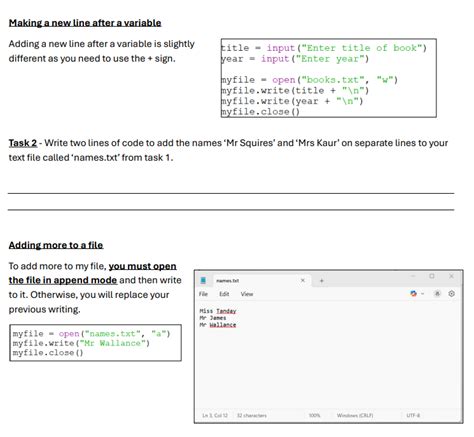Maximize the Notepad window
The width and height of the screenshot is (474, 437).
[x=432, y=276]
